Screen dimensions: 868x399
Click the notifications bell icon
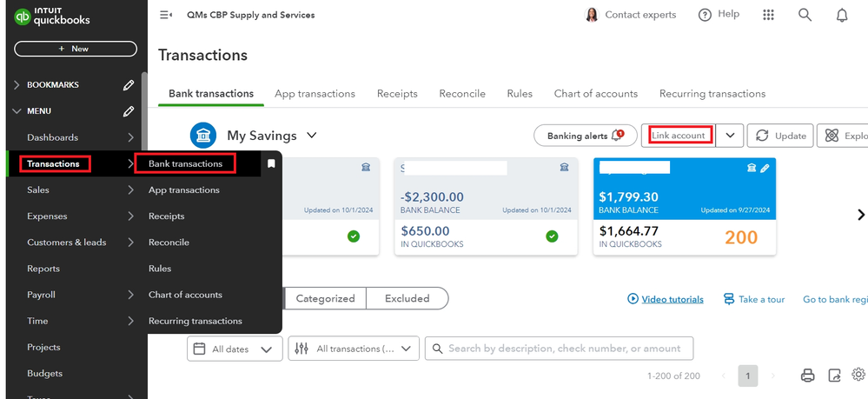(x=841, y=15)
